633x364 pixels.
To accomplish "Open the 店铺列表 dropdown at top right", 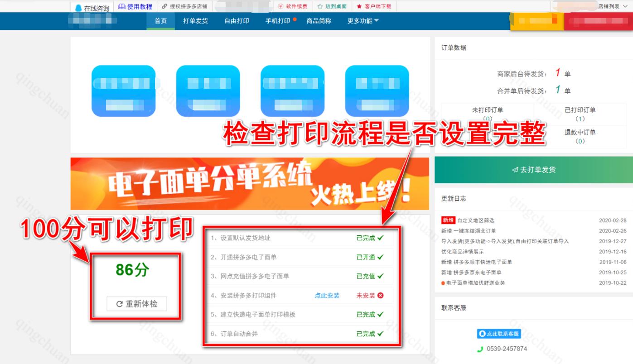I will [611, 6].
